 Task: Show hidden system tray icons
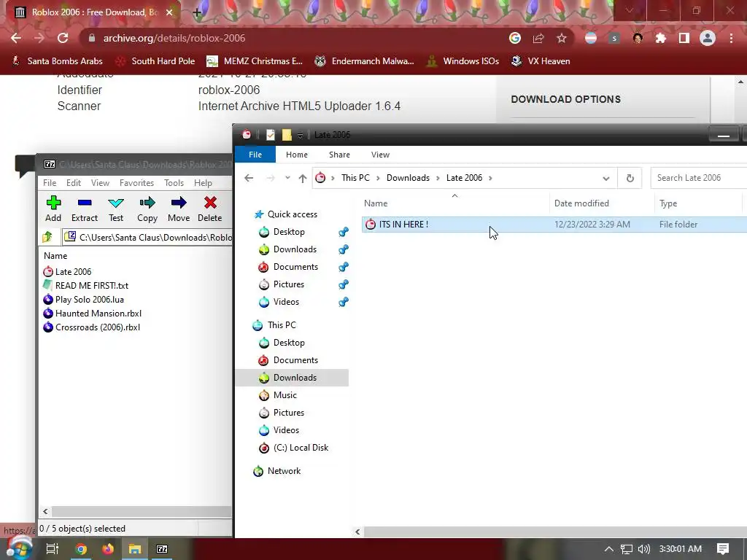click(x=609, y=549)
